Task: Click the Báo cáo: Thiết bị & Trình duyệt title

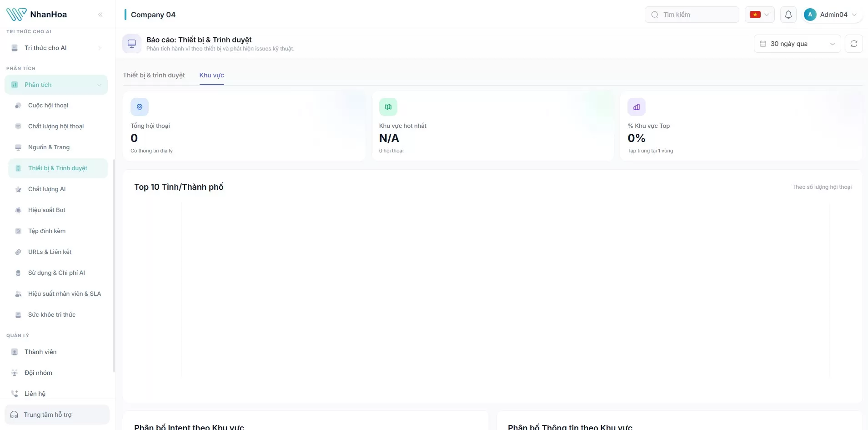Action: (199, 40)
